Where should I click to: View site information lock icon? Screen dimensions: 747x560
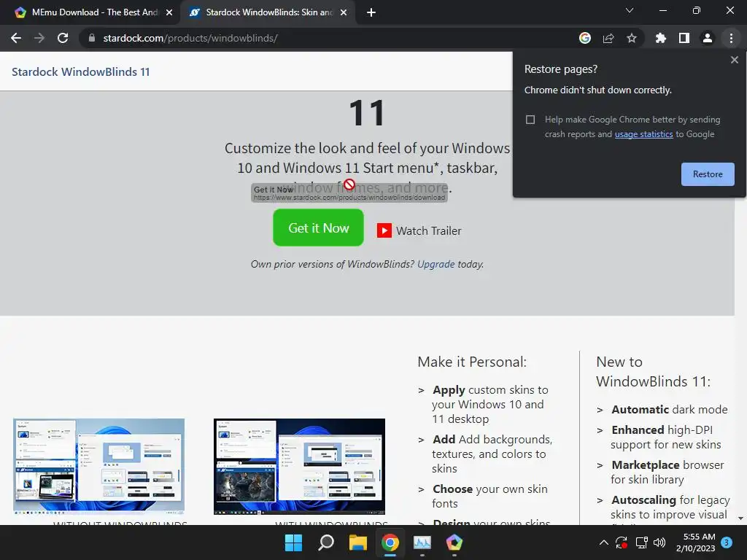(91, 38)
